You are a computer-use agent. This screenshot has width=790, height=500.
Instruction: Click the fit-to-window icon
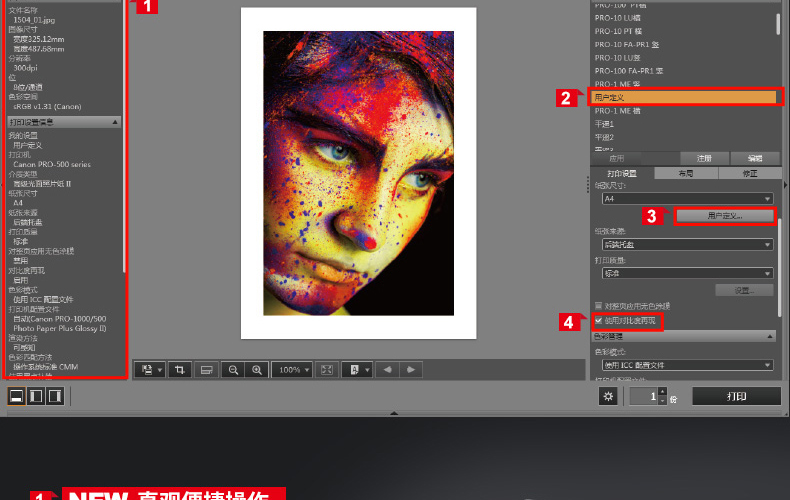coord(326,370)
